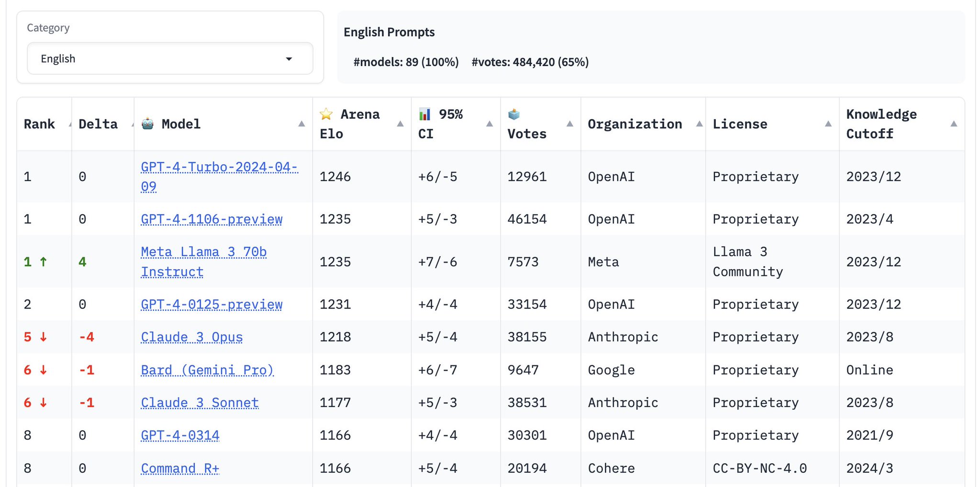
Task: Open the GPT-4-0125-preview model link
Action: 212,304
